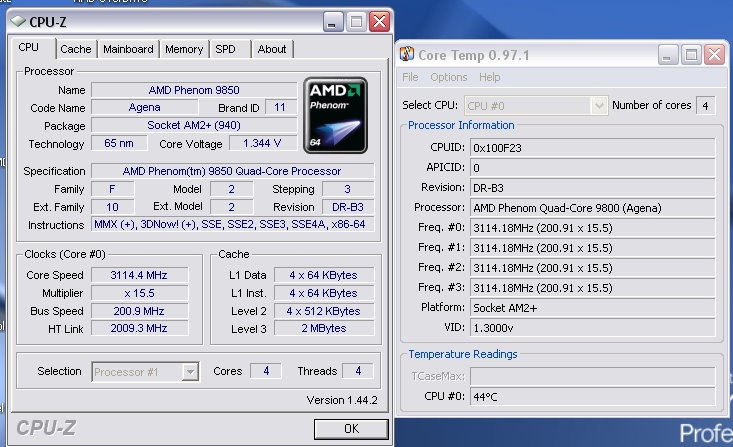Open the Options menu in Core Temp
The height and width of the screenshot is (447, 733).
(449, 77)
